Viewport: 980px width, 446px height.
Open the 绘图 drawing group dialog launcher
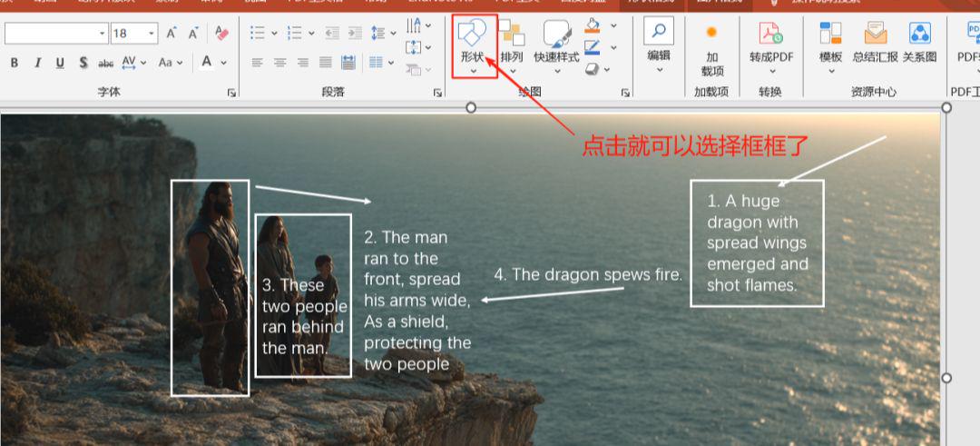(x=625, y=93)
